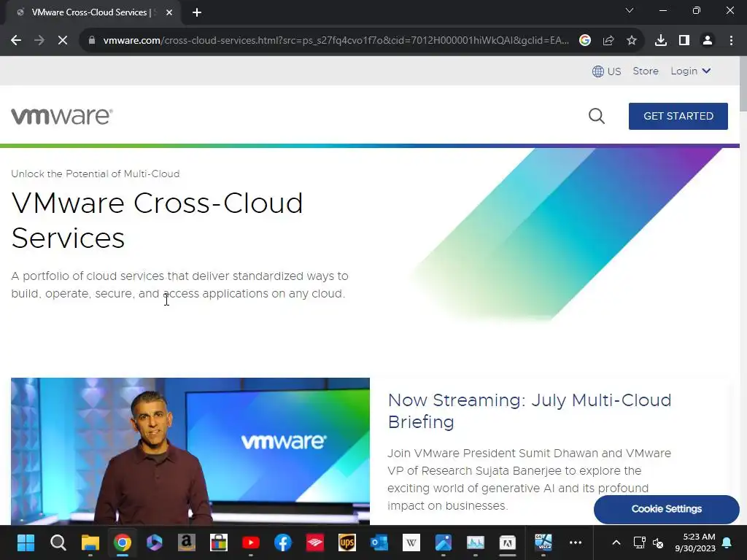Image resolution: width=747 pixels, height=560 pixels.
Task: Open Facebook from the taskbar
Action: [x=283, y=542]
